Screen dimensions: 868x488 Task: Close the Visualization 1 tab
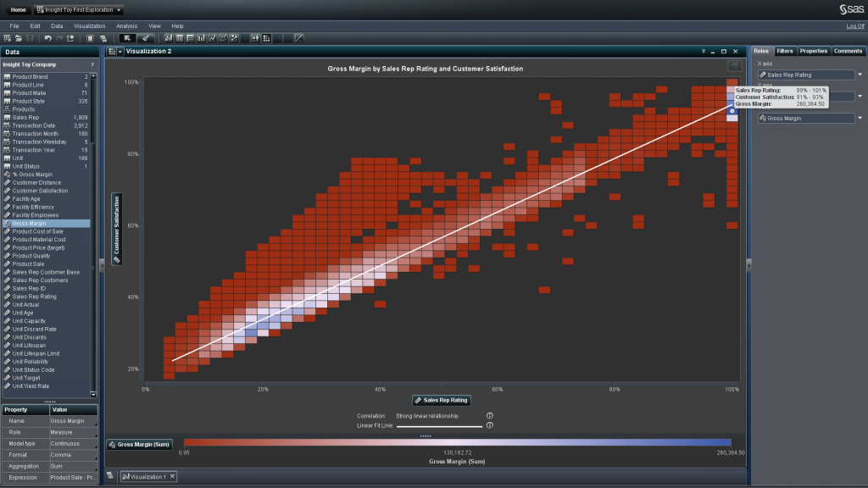(172, 476)
